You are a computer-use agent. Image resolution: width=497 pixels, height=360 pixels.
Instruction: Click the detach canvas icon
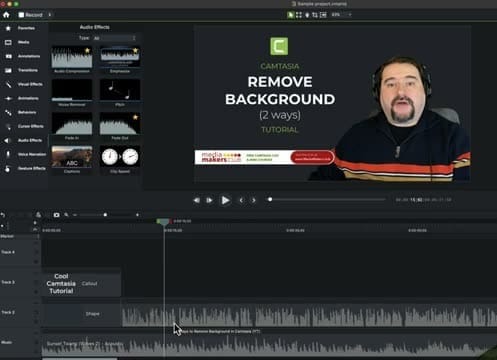323,15
